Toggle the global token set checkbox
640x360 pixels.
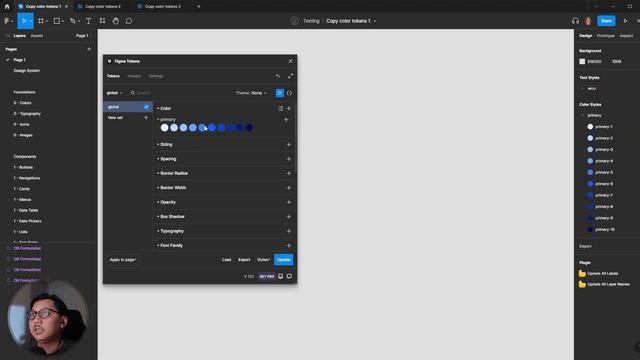click(146, 107)
